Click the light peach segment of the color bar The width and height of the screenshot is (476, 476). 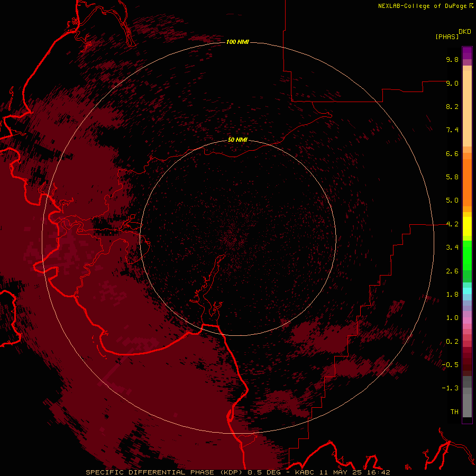tap(467, 109)
